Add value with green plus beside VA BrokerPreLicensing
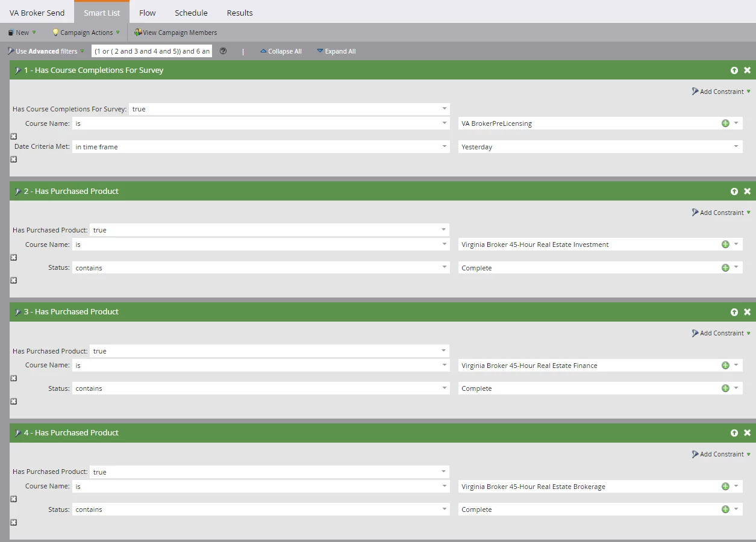 coord(725,123)
